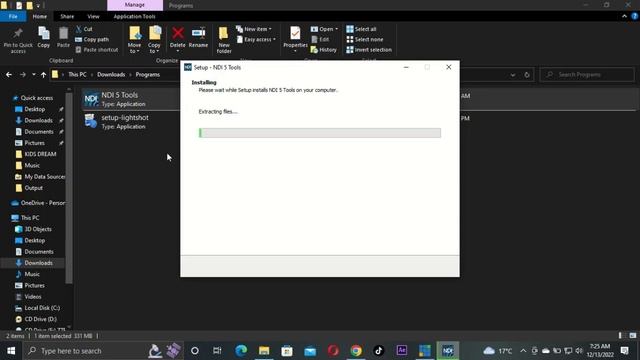Screen dimensions: 640x360
Task: Click the Rename ribbon icon
Action: 198,38
